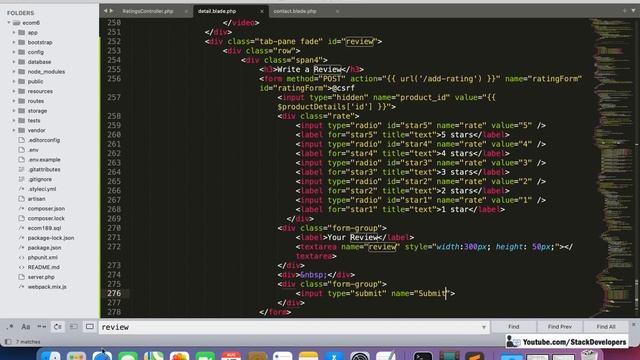Screen dimensions: 640x360
Task: Select the vendor folder
Action: tap(36, 130)
